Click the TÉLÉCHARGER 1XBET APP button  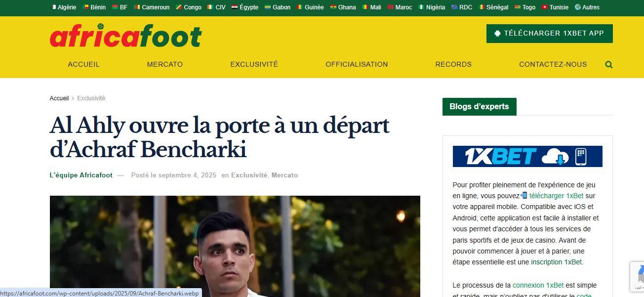tap(550, 34)
